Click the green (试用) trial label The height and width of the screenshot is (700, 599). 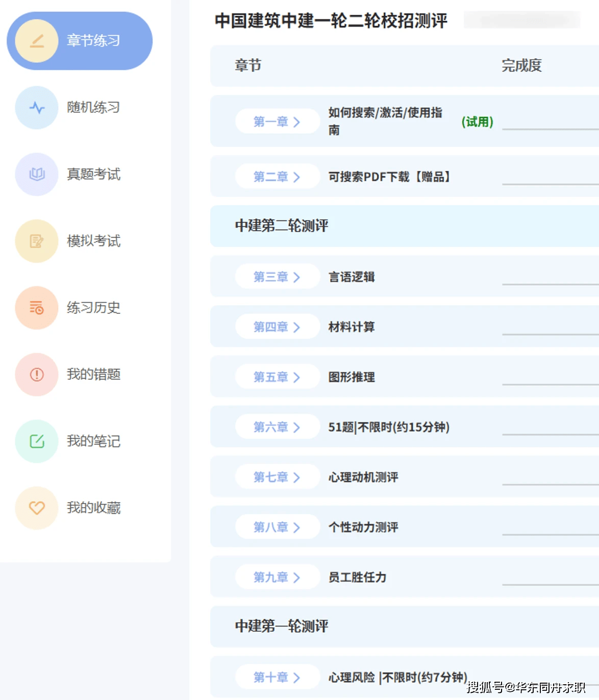coord(478,122)
